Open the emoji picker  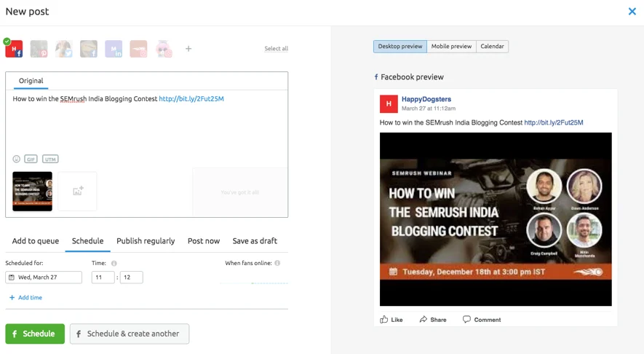(x=17, y=159)
